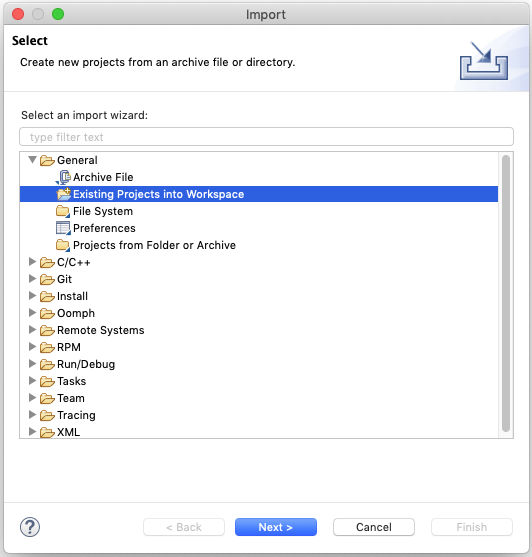Click the wizard list vertical scrollbar
This screenshot has height=557, width=532.
(x=506, y=294)
